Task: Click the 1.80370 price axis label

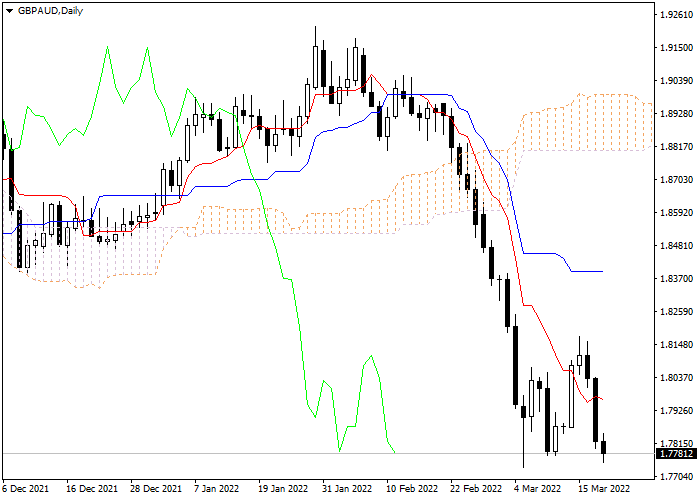Action: pos(677,378)
